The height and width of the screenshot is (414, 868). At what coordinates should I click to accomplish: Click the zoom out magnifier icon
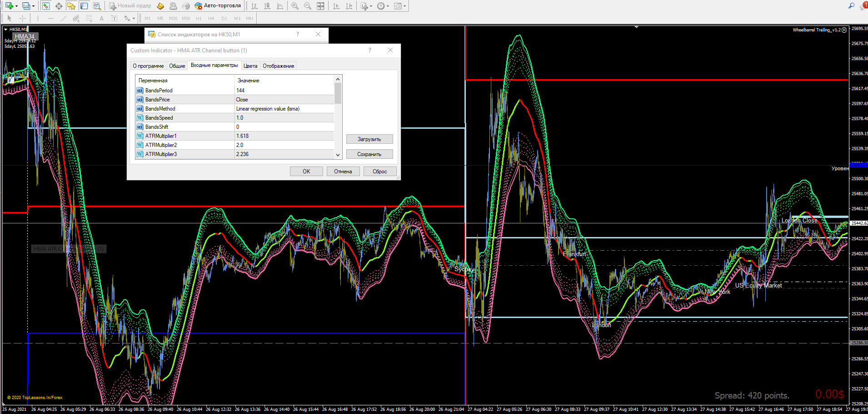[308, 6]
